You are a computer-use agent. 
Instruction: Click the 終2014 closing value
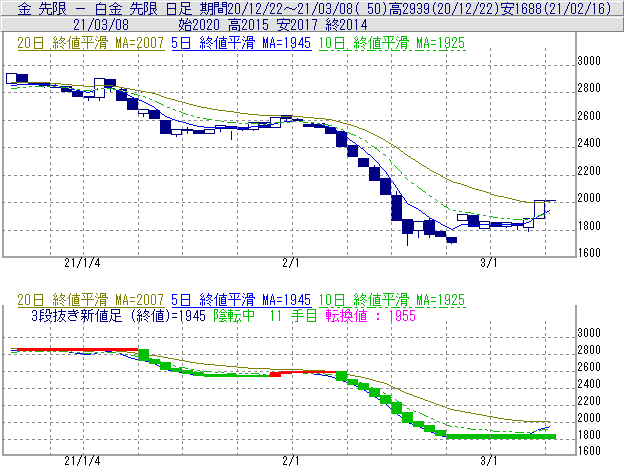click(x=347, y=25)
